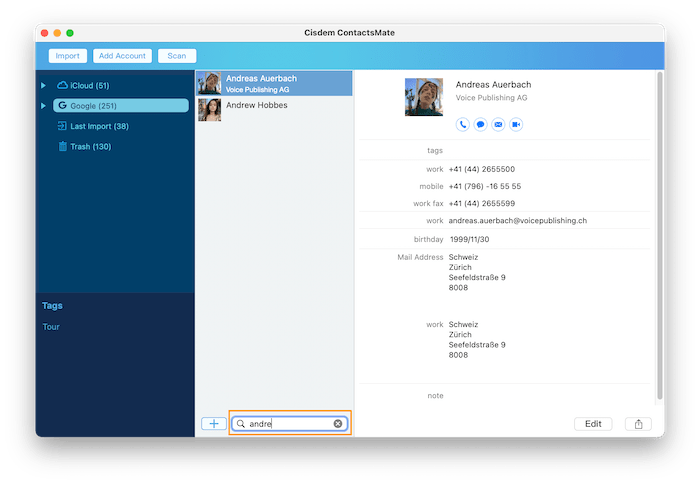The height and width of the screenshot is (484, 700).
Task: Click the search magnifier icon
Action: point(241,424)
